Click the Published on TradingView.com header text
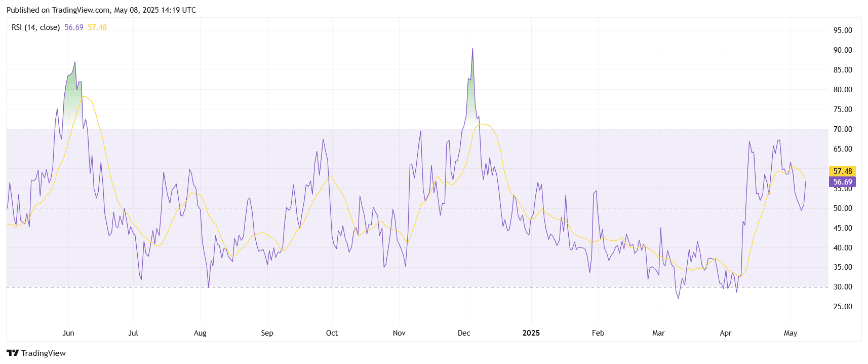 tap(101, 10)
